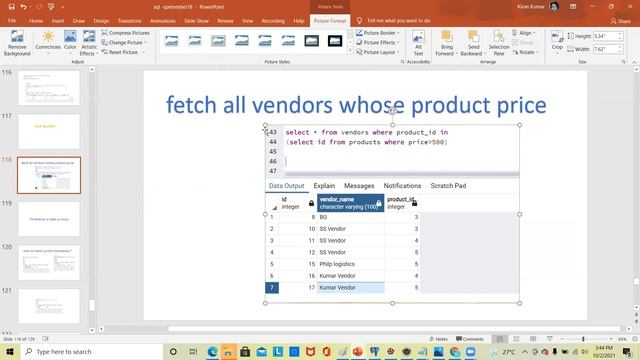Switch to the Insert tab

coord(58,21)
